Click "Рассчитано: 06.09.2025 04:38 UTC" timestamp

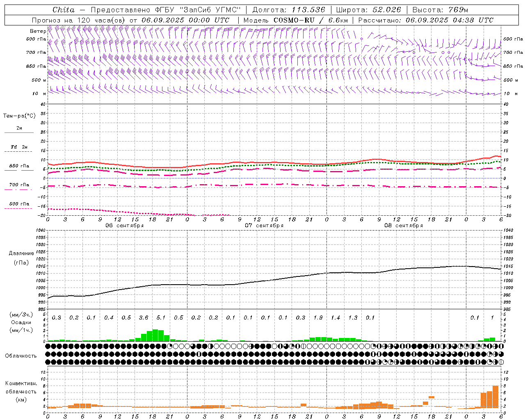point(426,20)
